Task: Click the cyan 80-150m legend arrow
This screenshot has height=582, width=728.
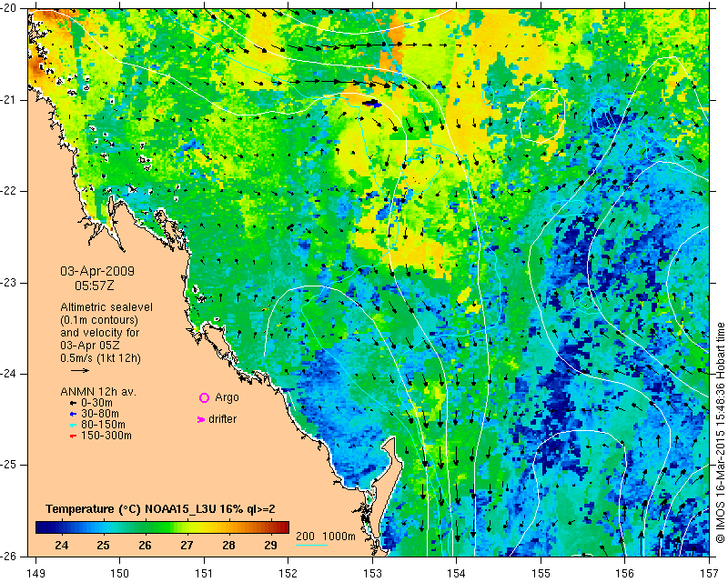Action: coord(73,425)
